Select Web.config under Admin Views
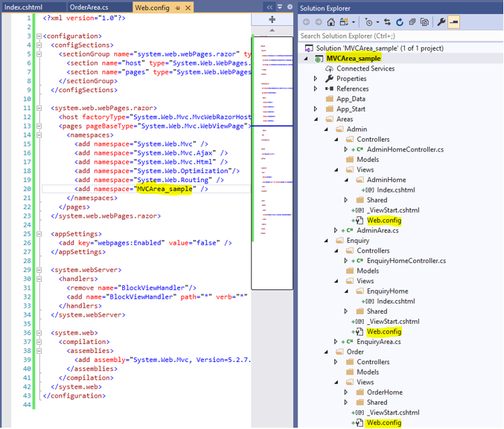This screenshot has width=504, height=429. (384, 220)
